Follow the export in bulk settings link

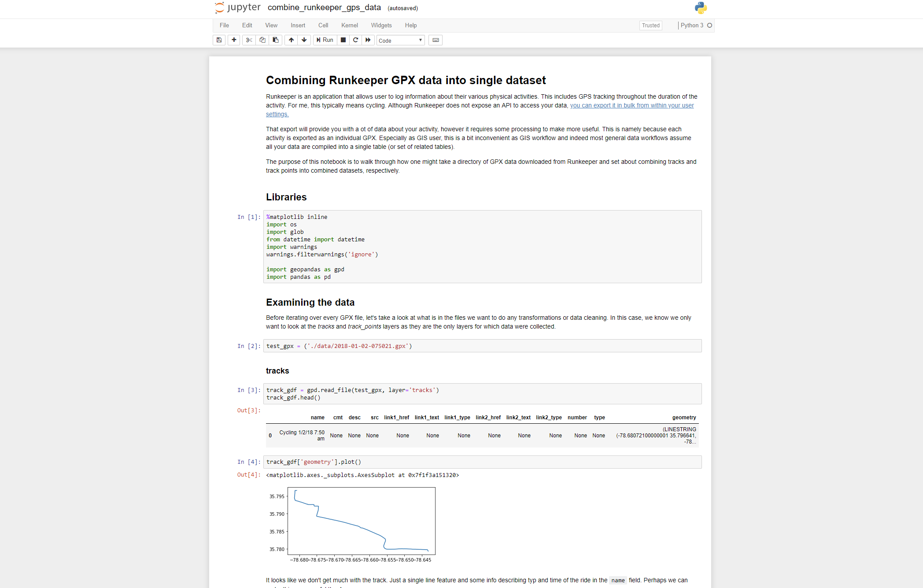pos(631,106)
